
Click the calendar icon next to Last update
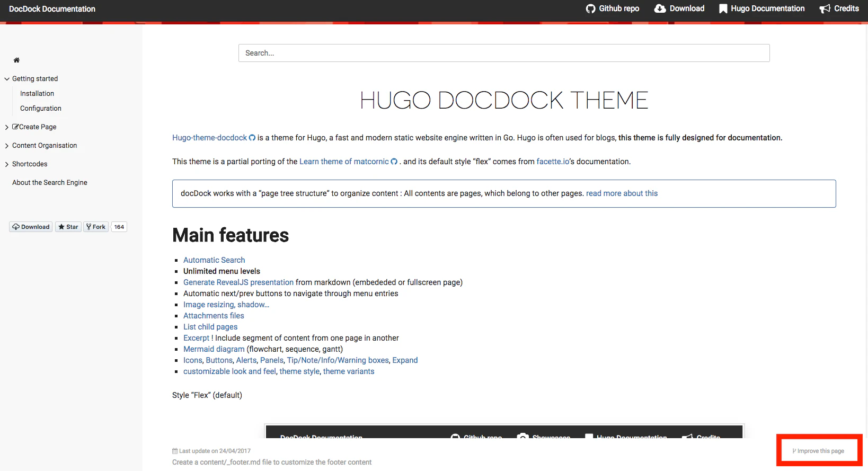coord(175,451)
